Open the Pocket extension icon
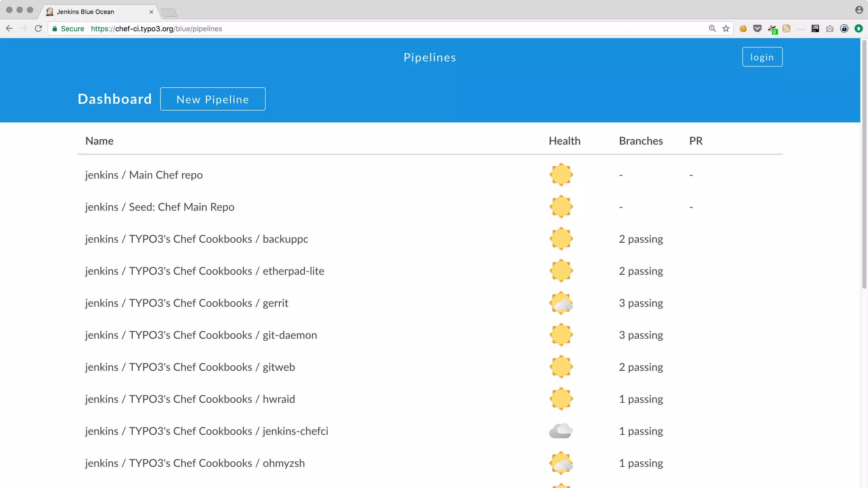868x488 pixels. pos(757,28)
